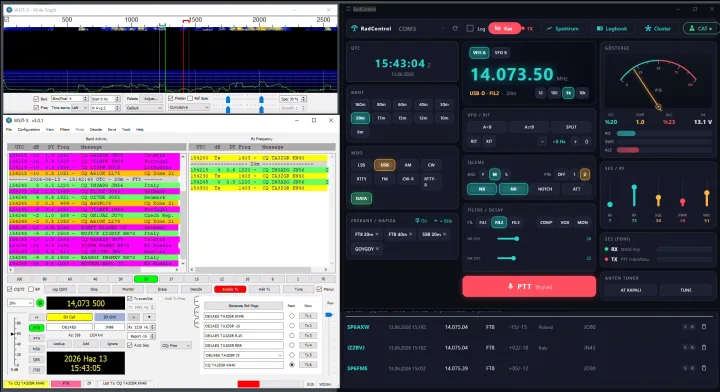Viewport: 720px width, 392px height.
Task: Remove the FT8 40m memory chip
Action: 411,234
